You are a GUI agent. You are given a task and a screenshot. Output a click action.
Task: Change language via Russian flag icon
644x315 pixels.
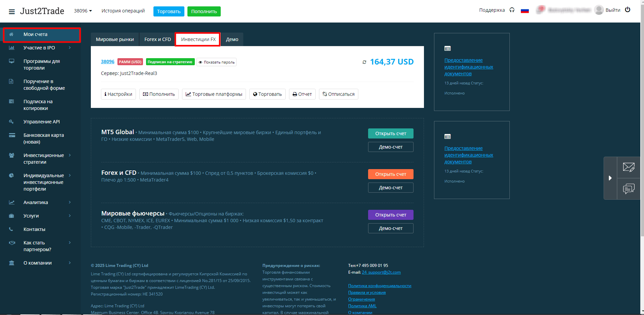pos(525,11)
